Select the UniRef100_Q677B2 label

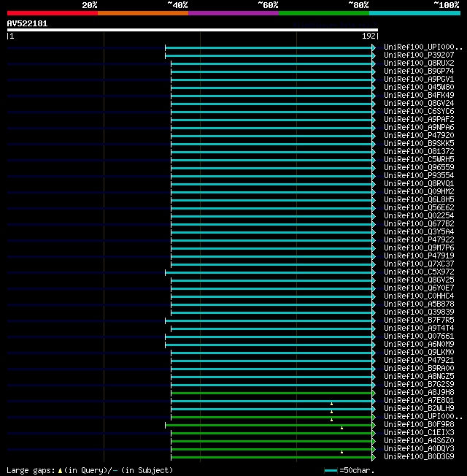419,223
